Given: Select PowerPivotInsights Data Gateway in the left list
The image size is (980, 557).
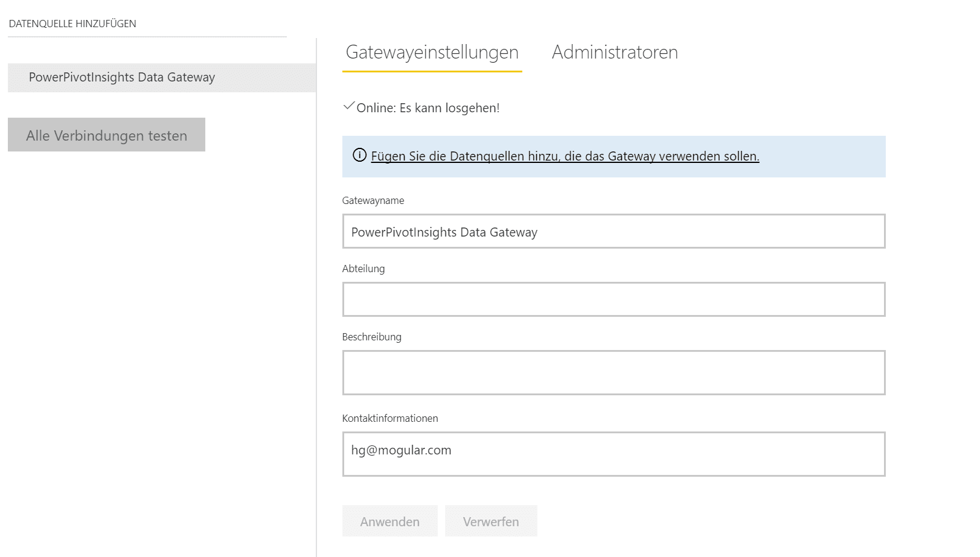Looking at the screenshot, I should click(162, 78).
